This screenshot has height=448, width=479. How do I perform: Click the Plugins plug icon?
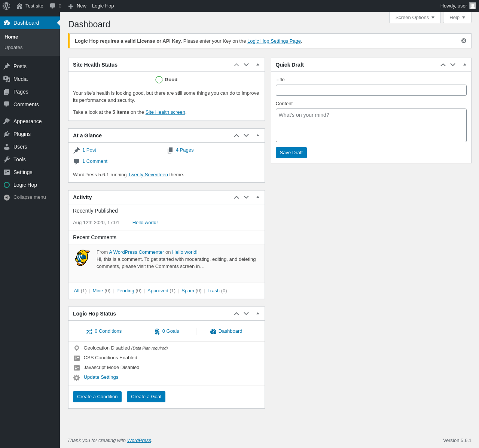[x=7, y=134]
